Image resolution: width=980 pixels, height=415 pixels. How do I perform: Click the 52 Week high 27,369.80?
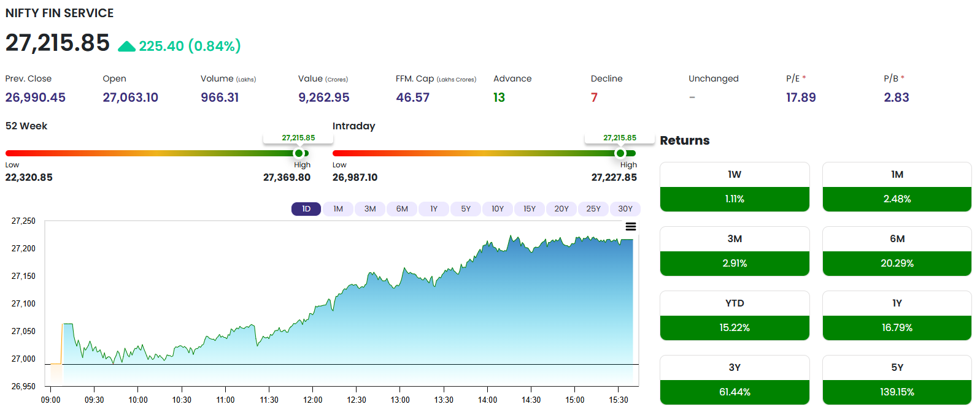pyautogui.click(x=287, y=177)
